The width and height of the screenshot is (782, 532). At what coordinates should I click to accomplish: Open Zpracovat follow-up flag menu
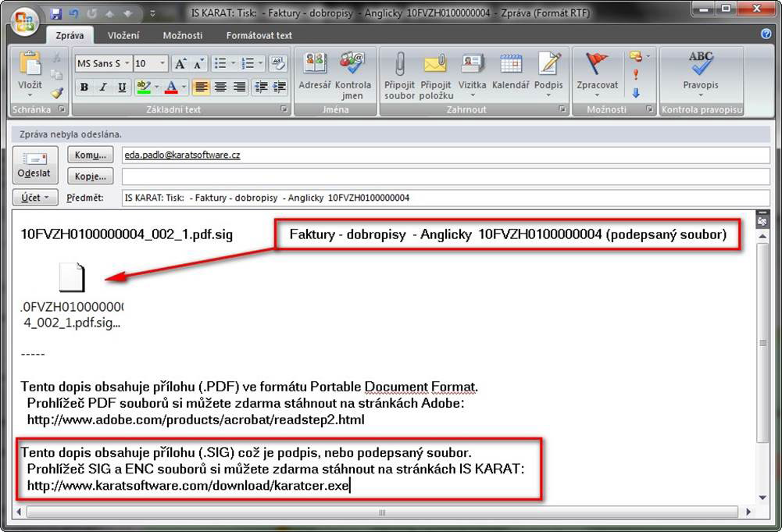(x=597, y=74)
